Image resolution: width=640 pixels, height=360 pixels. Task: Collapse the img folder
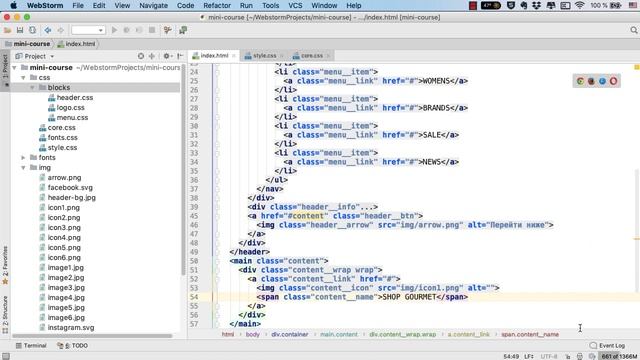(23, 168)
